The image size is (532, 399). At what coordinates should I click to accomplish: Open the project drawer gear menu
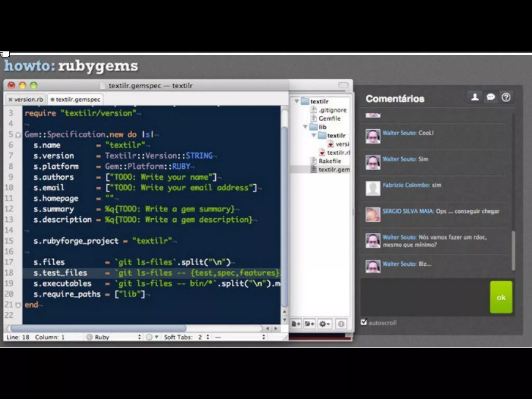325,324
